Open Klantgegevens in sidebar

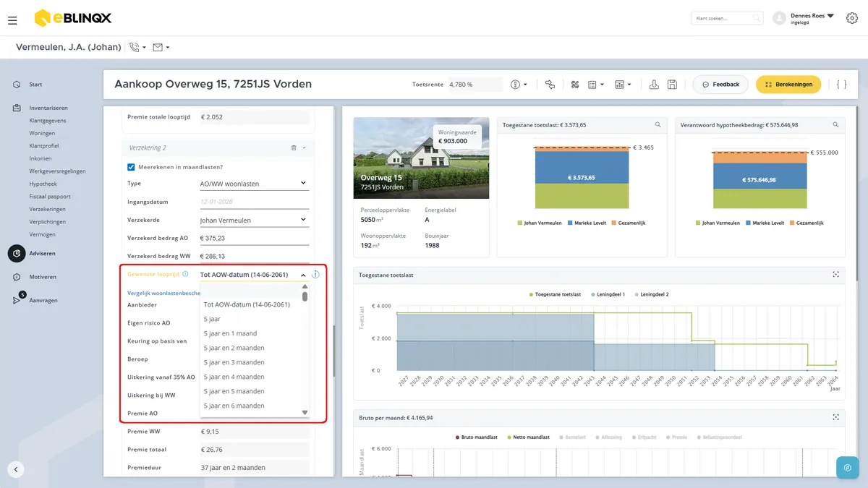pyautogui.click(x=48, y=121)
